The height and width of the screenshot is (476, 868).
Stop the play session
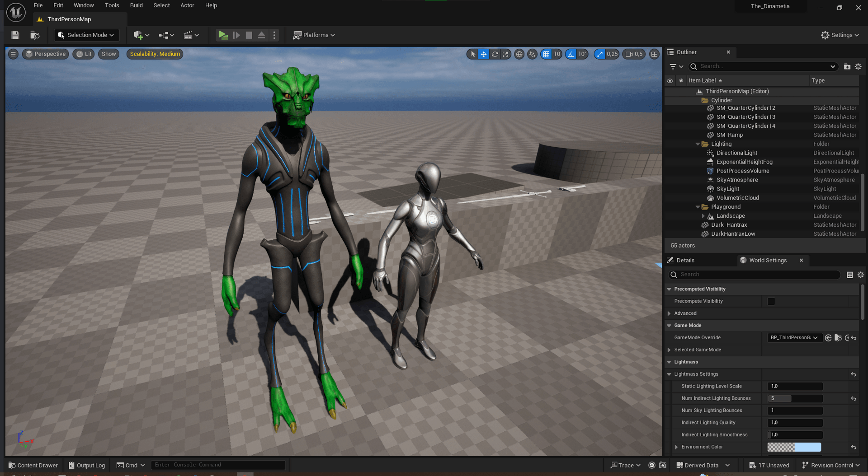249,35
